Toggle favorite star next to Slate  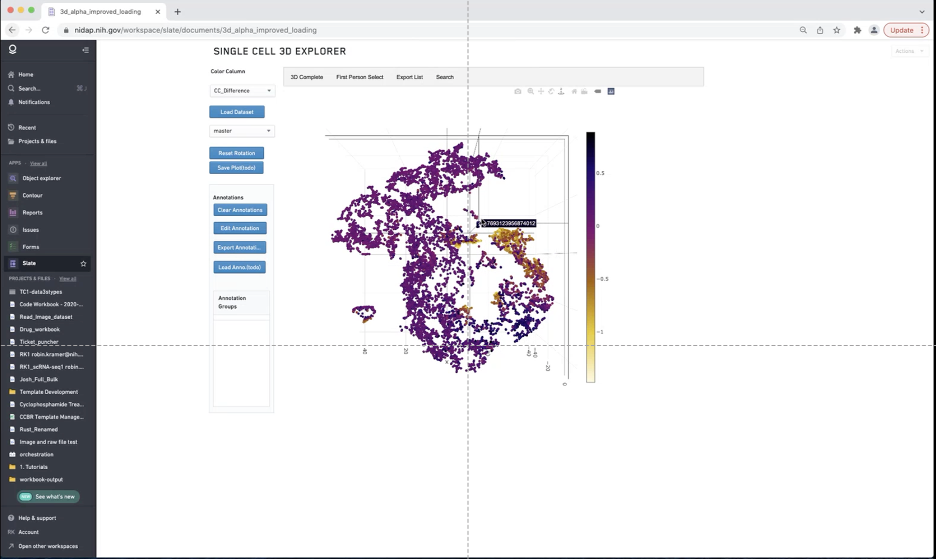83,263
